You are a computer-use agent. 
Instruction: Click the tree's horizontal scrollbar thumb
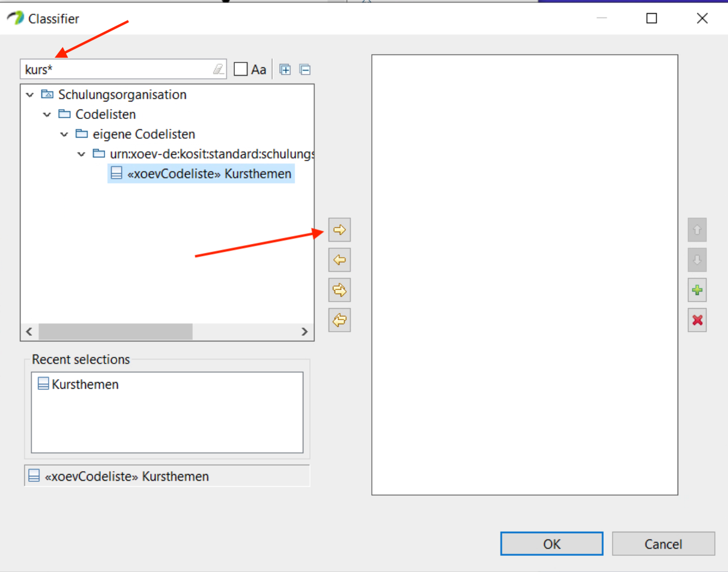click(116, 332)
